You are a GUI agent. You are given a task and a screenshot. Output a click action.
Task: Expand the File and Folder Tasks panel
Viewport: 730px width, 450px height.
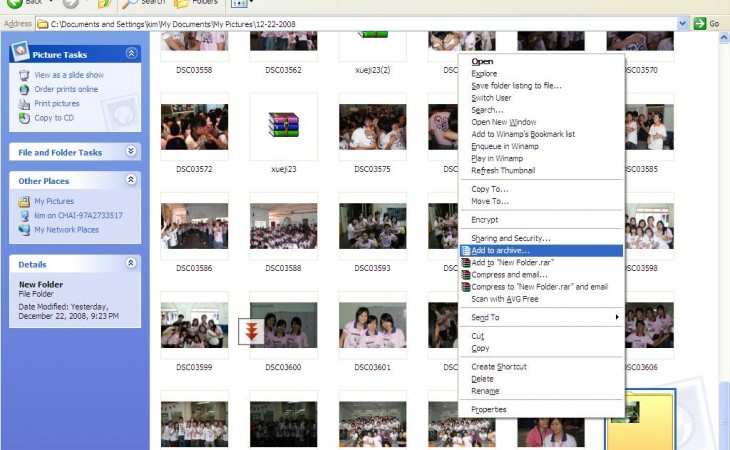coord(131,152)
